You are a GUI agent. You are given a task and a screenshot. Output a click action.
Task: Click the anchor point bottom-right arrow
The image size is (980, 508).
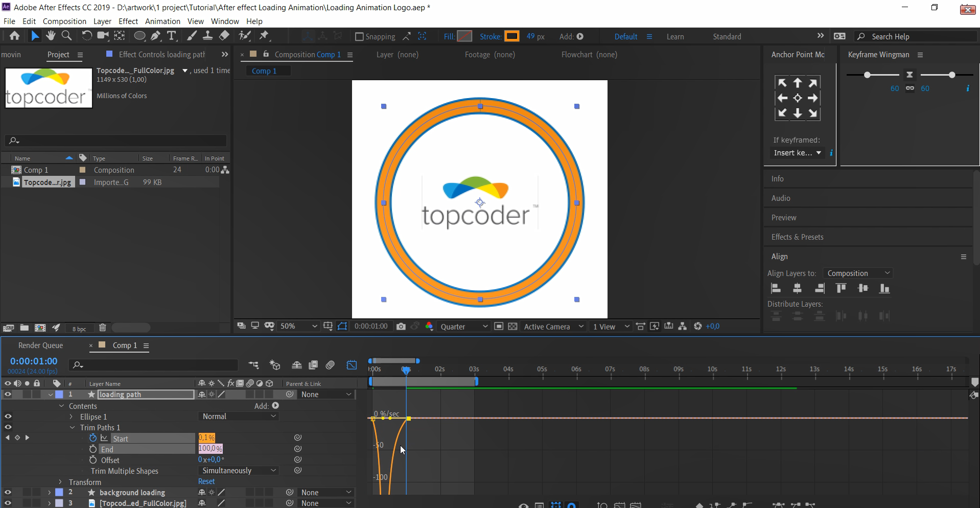813,113
